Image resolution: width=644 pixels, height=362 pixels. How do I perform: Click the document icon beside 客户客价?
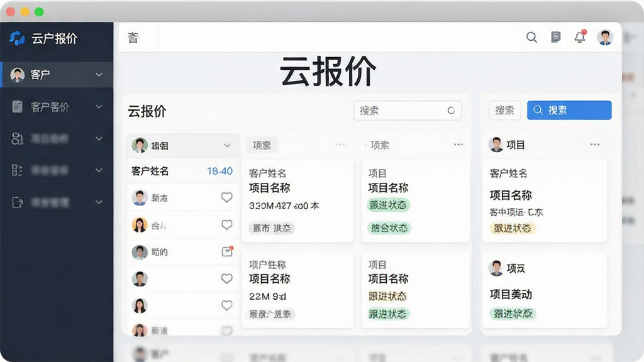[x=17, y=107]
